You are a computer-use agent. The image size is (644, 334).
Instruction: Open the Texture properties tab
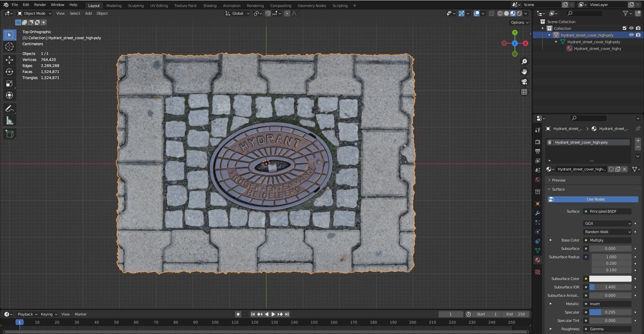coord(538,272)
